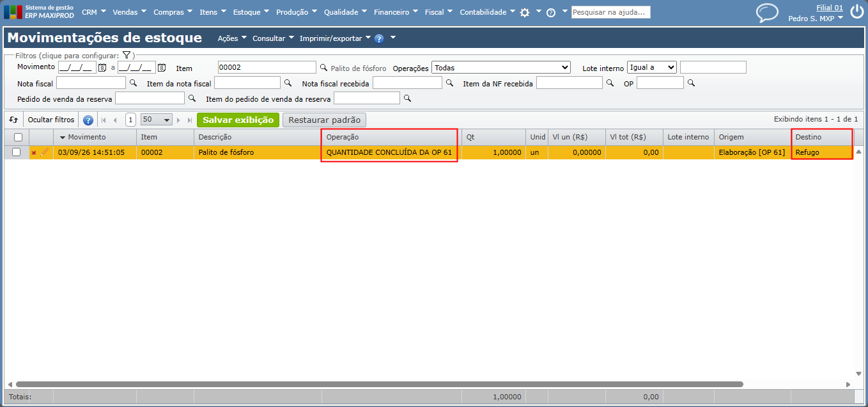This screenshot has width=868, height=407.
Task: Click the horizontal scrollbar at grid bottom
Action: click(x=375, y=385)
